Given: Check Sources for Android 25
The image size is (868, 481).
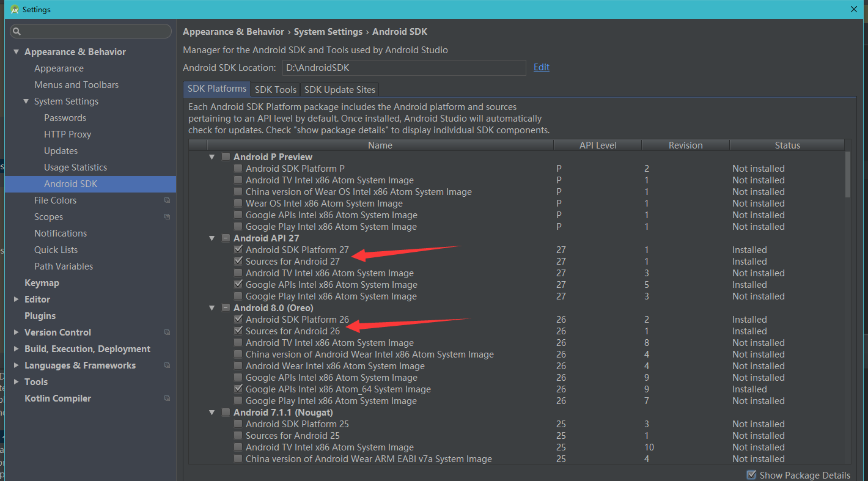Looking at the screenshot, I should (x=238, y=436).
